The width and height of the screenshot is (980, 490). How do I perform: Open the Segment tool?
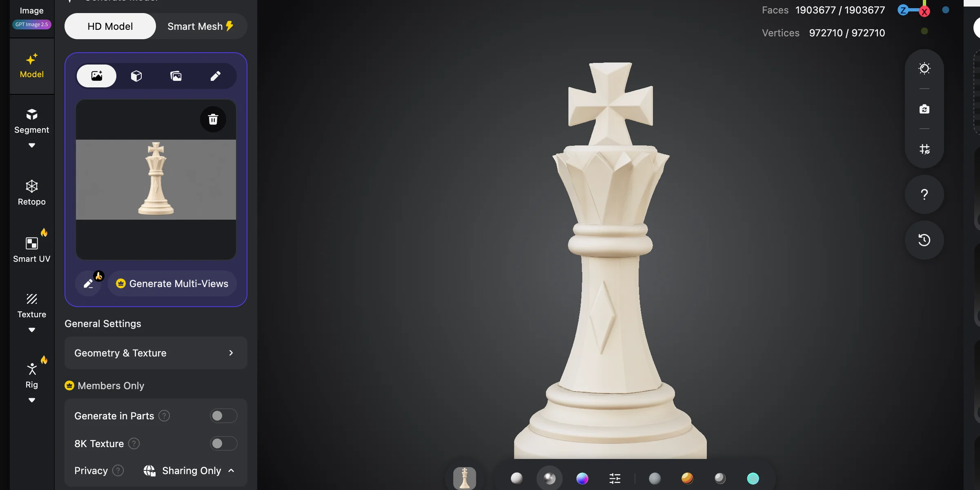click(32, 122)
